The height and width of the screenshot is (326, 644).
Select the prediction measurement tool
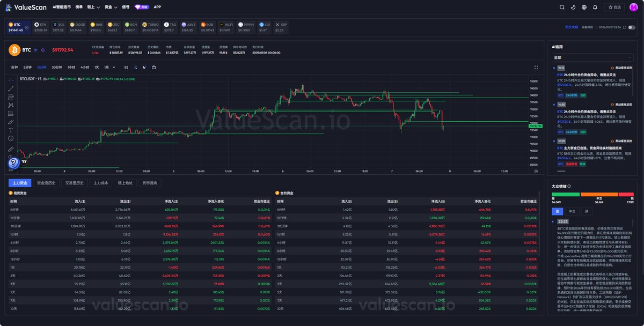point(11,114)
